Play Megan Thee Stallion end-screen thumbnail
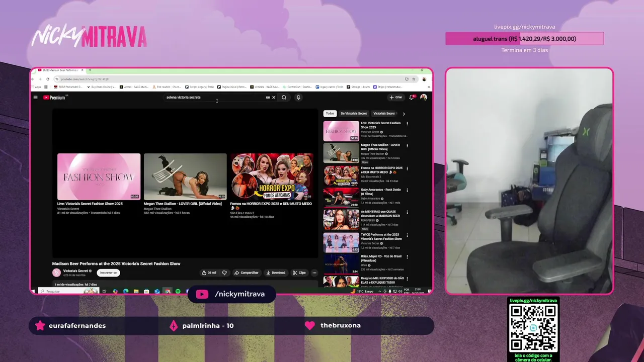Screen dimensions: 644x362 pyautogui.click(x=185, y=176)
